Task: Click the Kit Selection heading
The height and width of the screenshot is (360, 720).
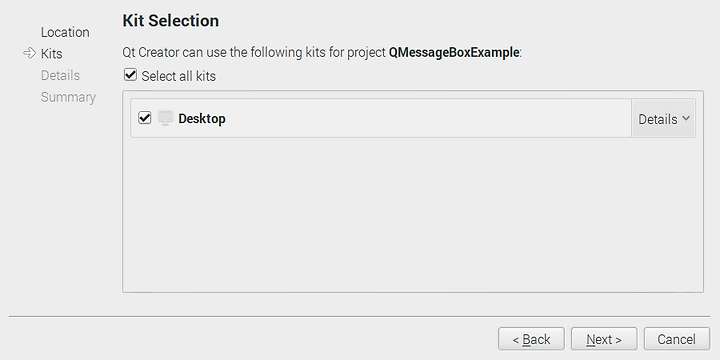Action: point(171,21)
